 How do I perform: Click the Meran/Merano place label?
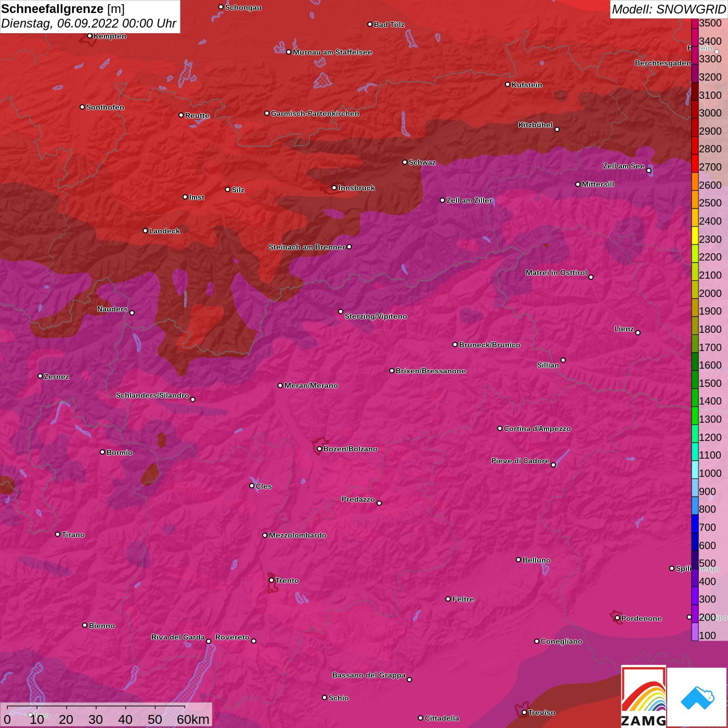pyautogui.click(x=311, y=385)
